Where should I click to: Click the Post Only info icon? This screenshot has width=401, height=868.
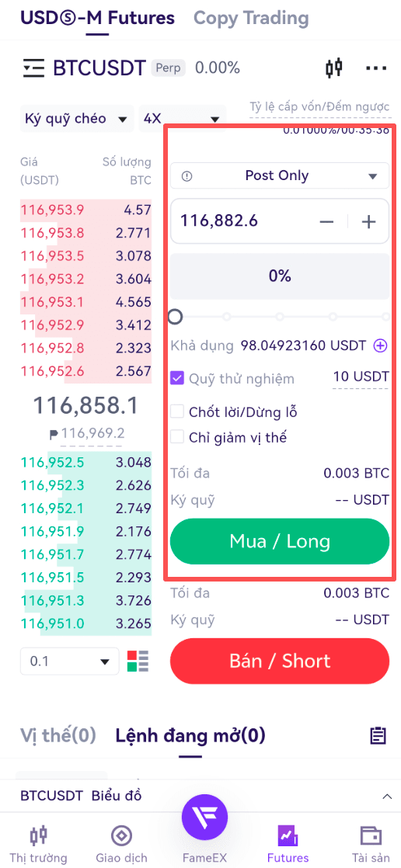coord(187,176)
